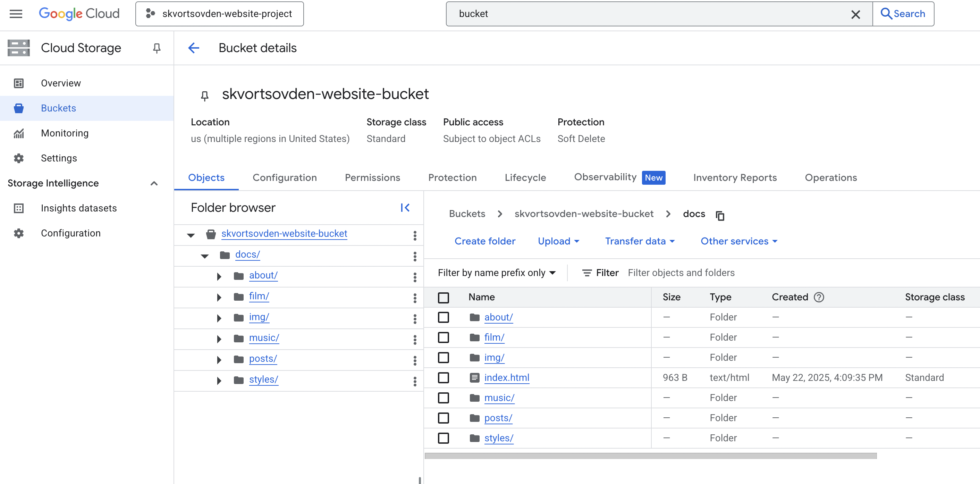
Task: Click the Overview sidebar icon
Action: (x=19, y=83)
